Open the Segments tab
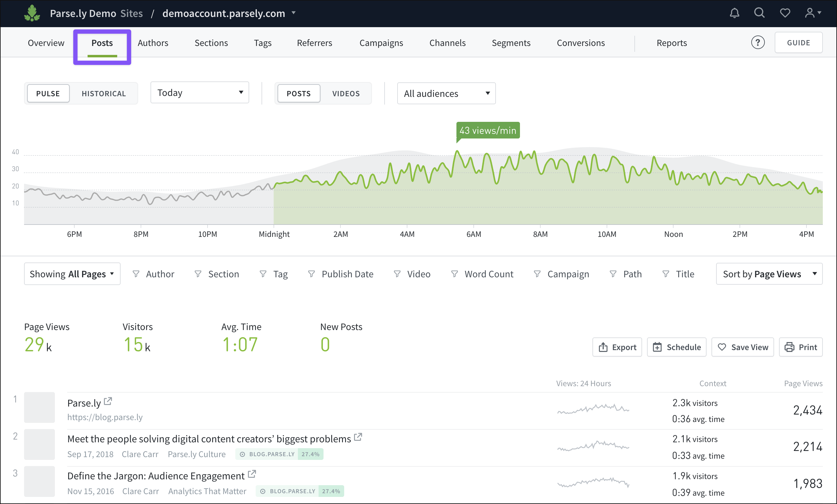The image size is (837, 504). click(511, 43)
